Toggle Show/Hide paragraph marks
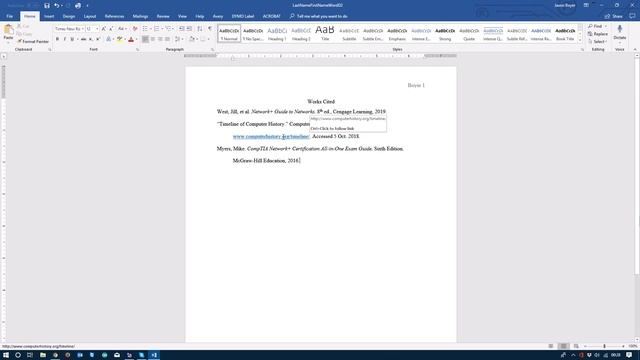640x360 pixels. click(x=210, y=29)
